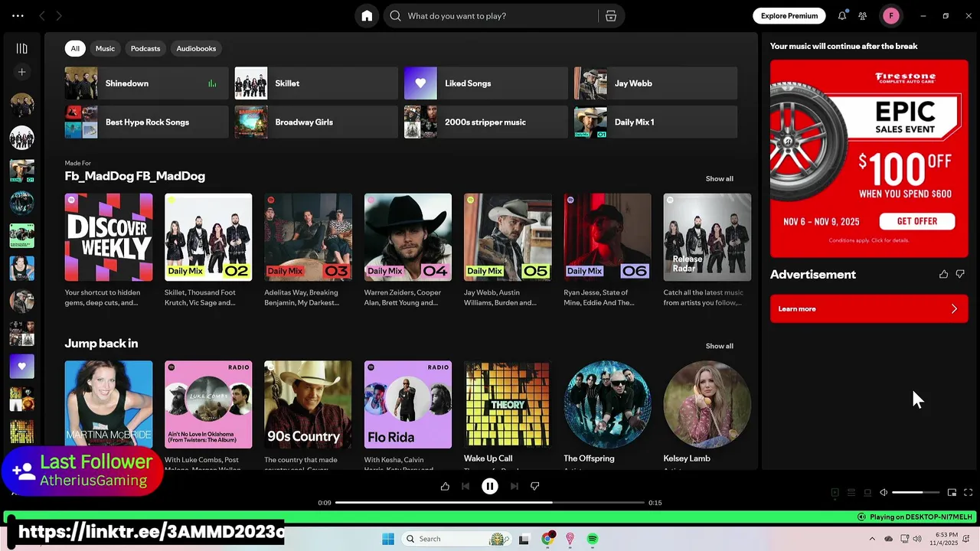Skip to previous track

tap(465, 486)
